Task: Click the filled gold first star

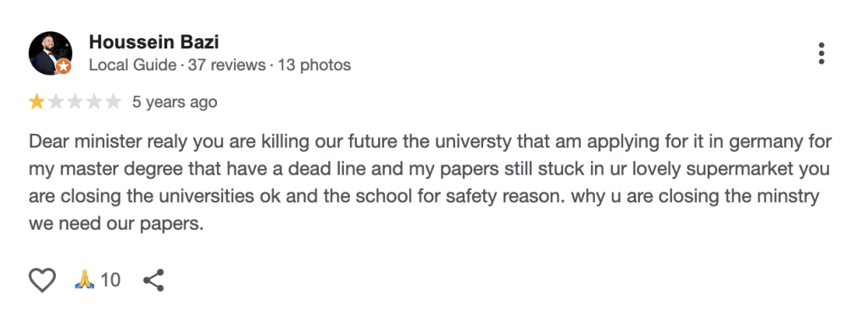Action: click(37, 102)
